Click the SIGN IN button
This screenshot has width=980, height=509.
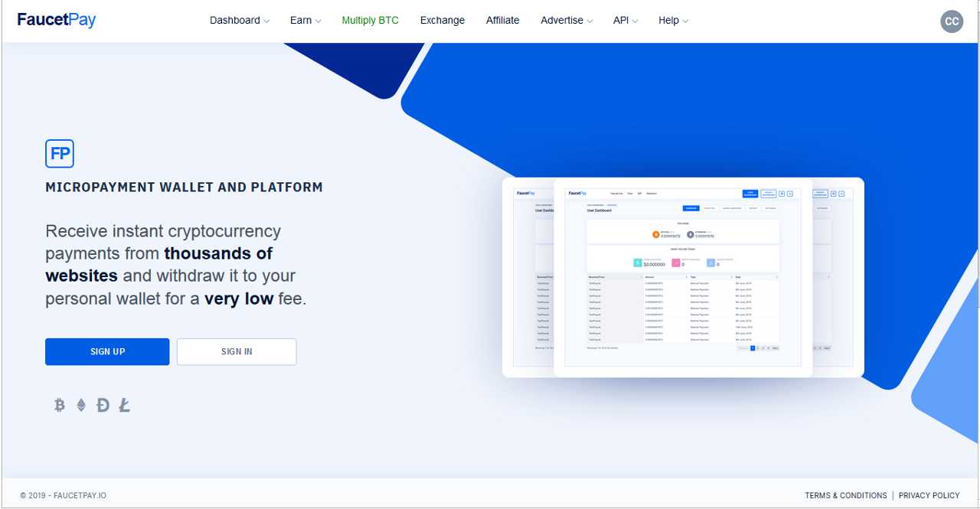236,351
